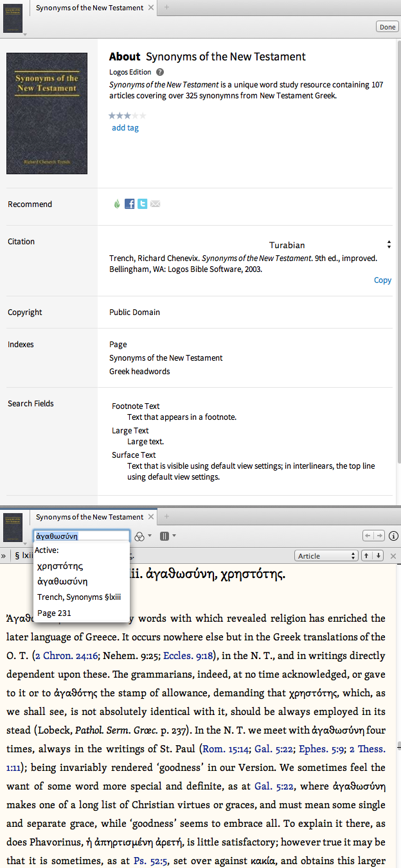
Task: Go to next article with down arrow
Action: (x=379, y=556)
